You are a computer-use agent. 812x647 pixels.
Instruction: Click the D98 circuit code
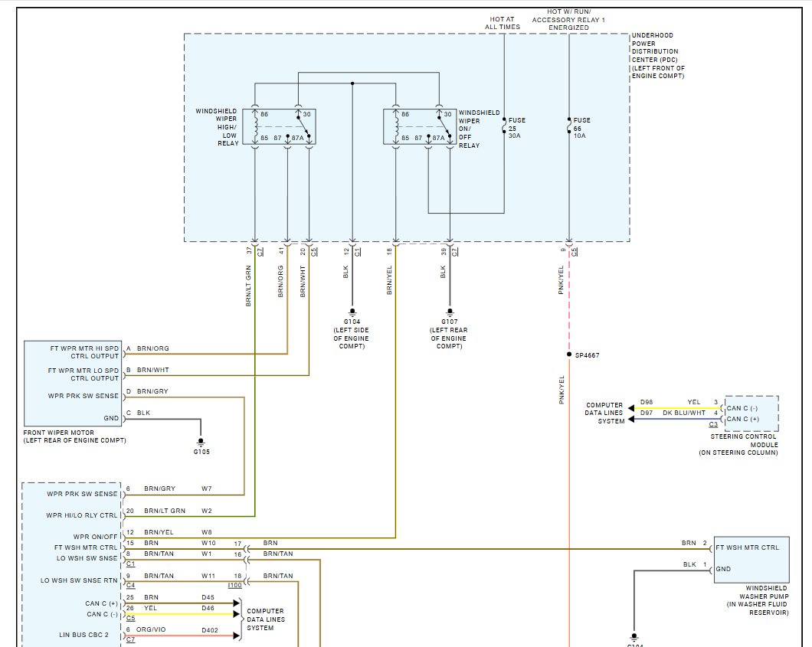(x=647, y=402)
